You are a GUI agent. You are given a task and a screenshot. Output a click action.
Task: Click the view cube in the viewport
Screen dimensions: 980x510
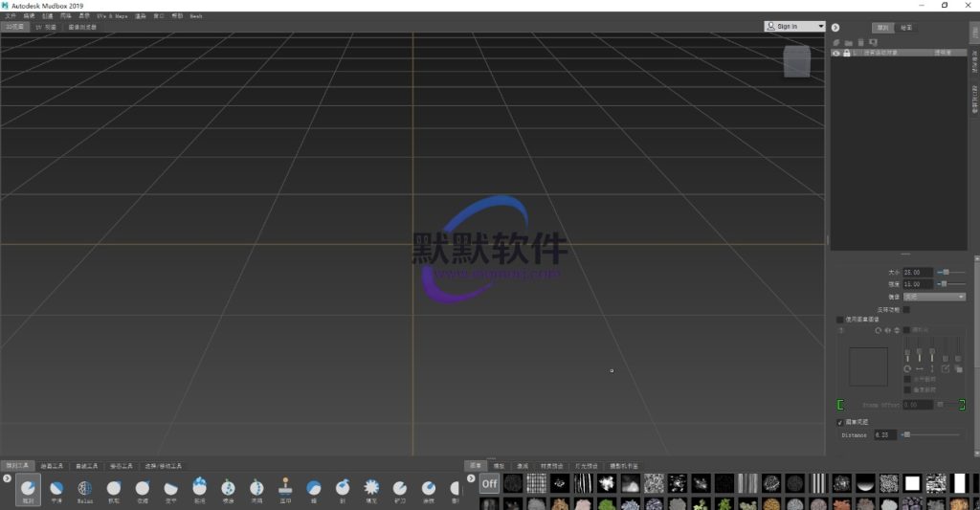pos(796,62)
